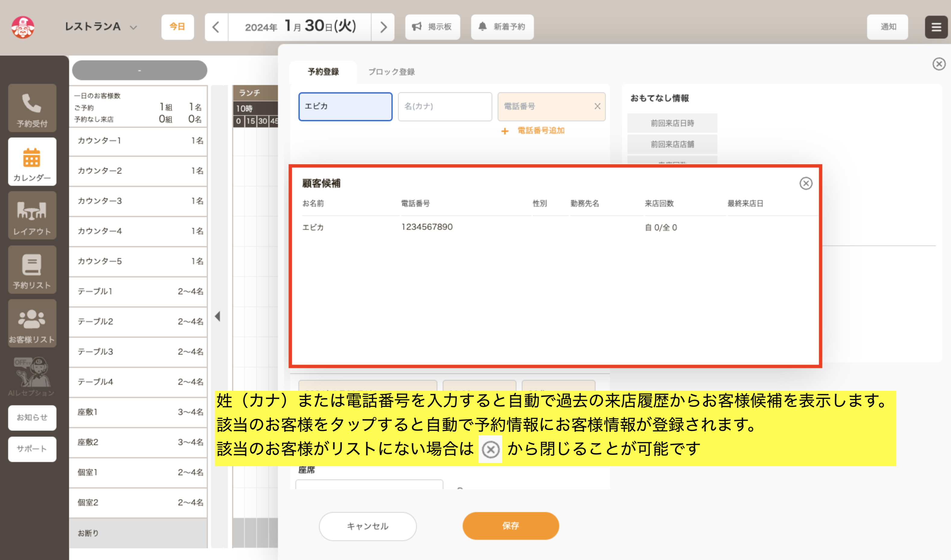Open the カレンダー sidebar icon
The image size is (951, 560).
tap(32, 162)
